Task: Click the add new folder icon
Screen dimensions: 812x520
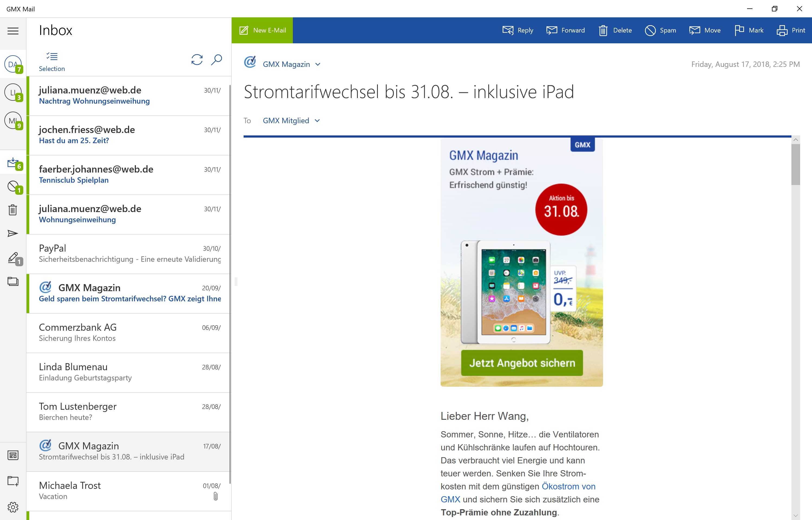Action: [x=13, y=481]
